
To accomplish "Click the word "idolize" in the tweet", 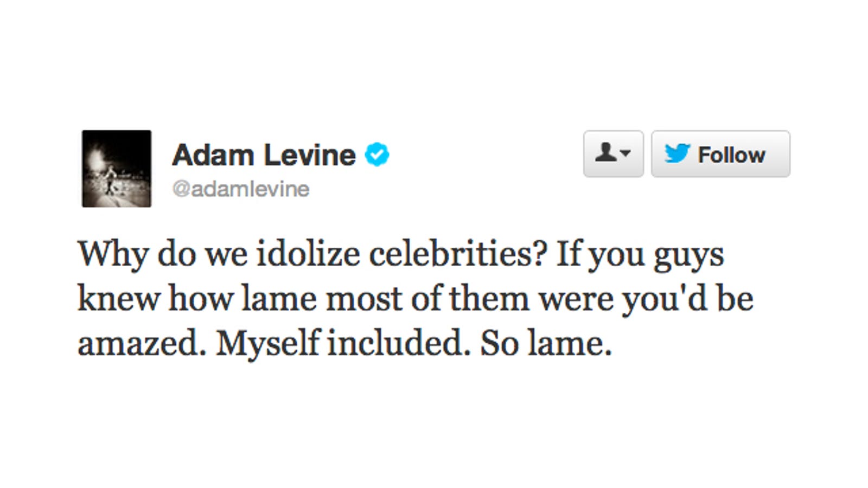I will tap(308, 254).
